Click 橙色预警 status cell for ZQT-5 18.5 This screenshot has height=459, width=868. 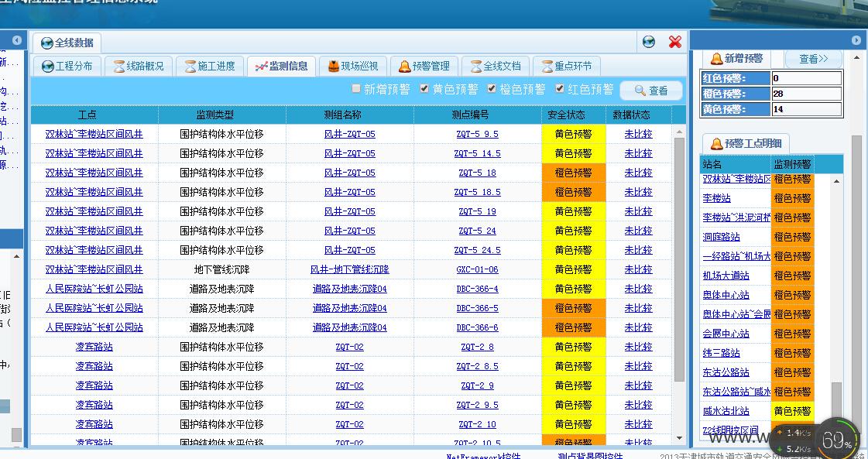tap(574, 192)
